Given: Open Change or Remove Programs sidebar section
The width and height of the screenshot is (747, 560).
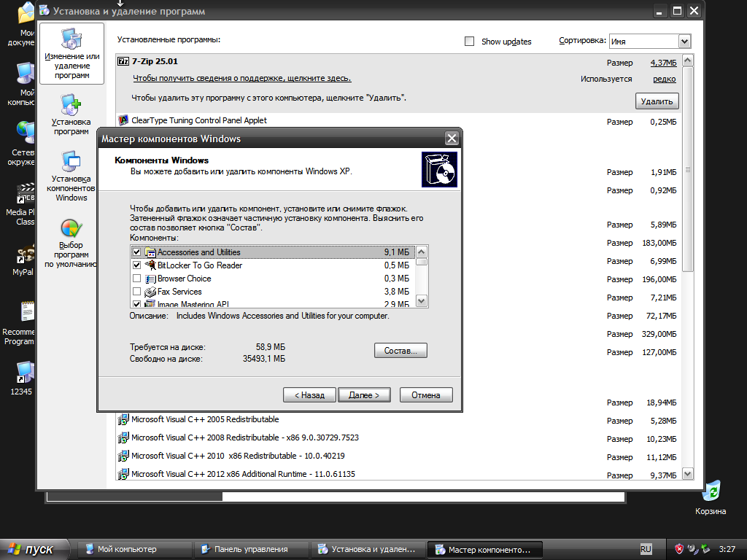Looking at the screenshot, I should [x=72, y=53].
